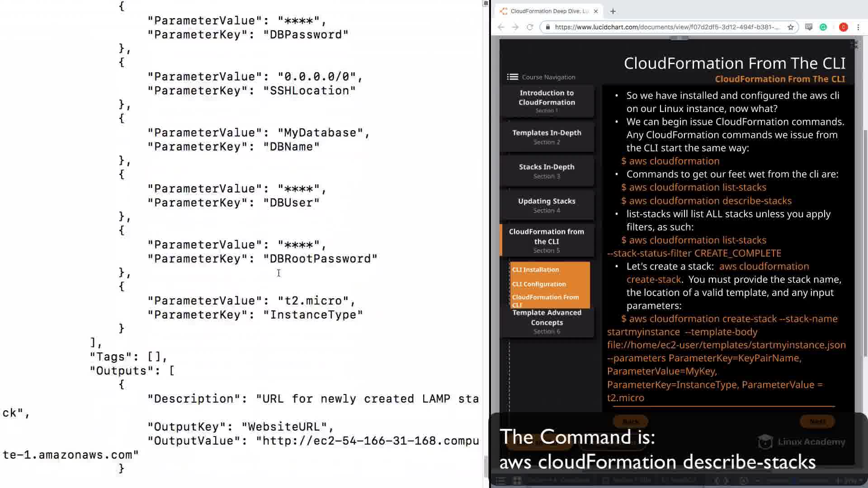Open Templates In-Depth Section 2
868x488 pixels.
pos(547,136)
